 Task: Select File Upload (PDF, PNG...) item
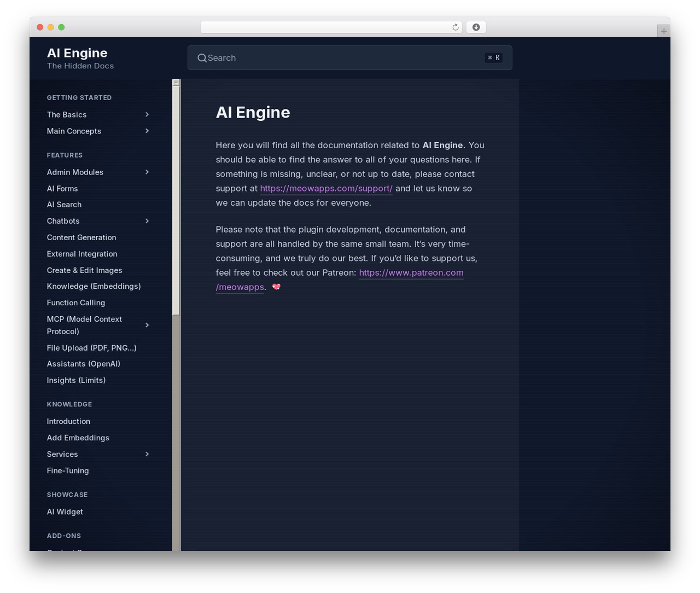(92, 348)
